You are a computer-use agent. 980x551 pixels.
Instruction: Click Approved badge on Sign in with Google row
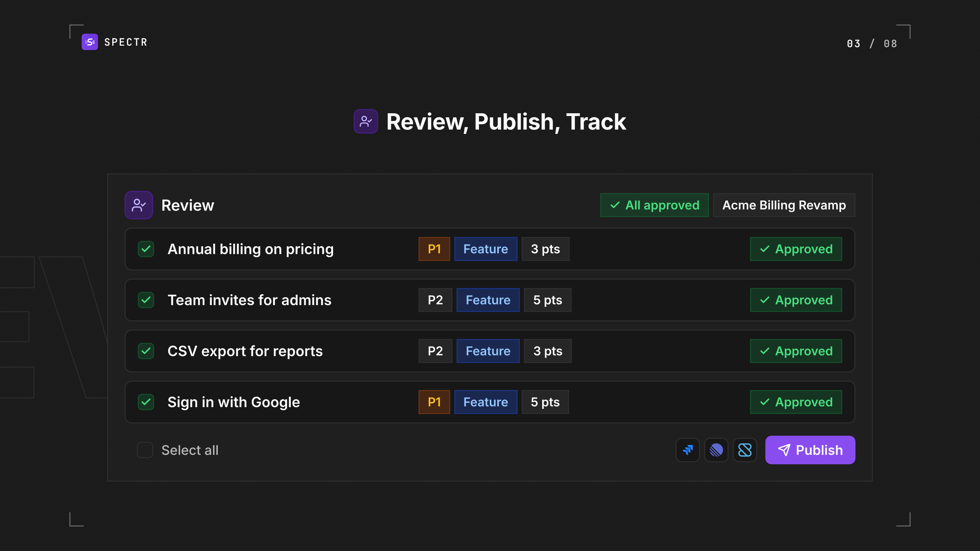(x=796, y=402)
